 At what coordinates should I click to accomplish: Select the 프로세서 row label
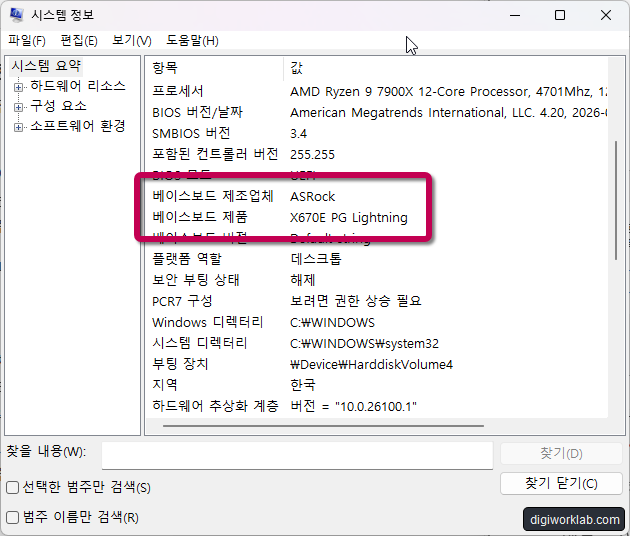pyautogui.click(x=178, y=91)
